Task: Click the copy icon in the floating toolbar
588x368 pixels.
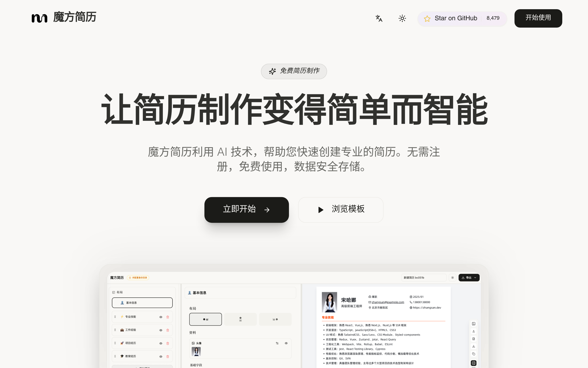Action: pyautogui.click(x=474, y=354)
